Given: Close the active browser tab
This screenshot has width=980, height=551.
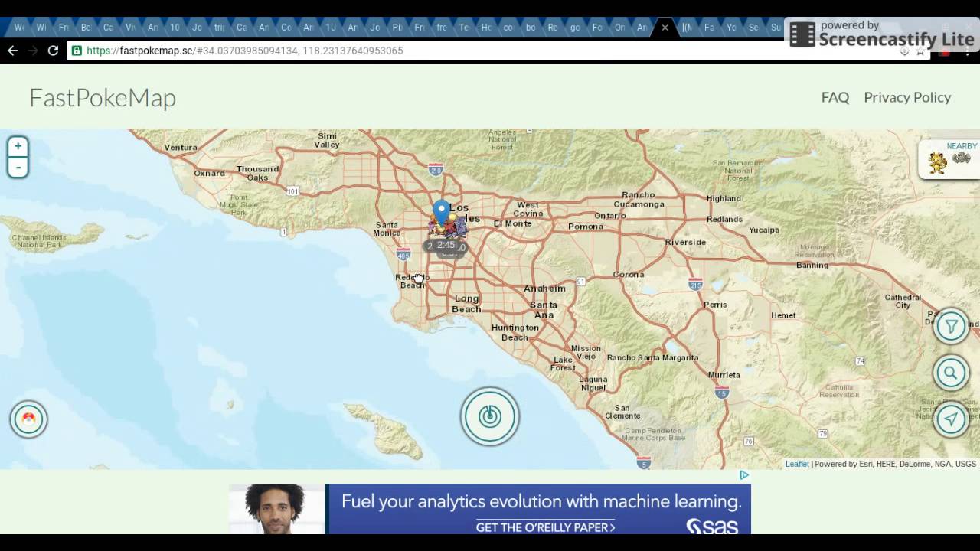Looking at the screenshot, I should (x=665, y=28).
